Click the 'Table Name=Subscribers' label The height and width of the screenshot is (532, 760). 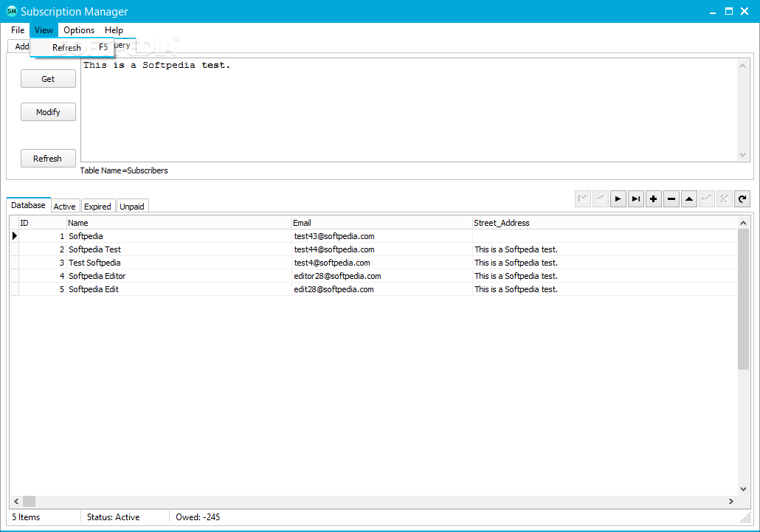pyautogui.click(x=124, y=170)
